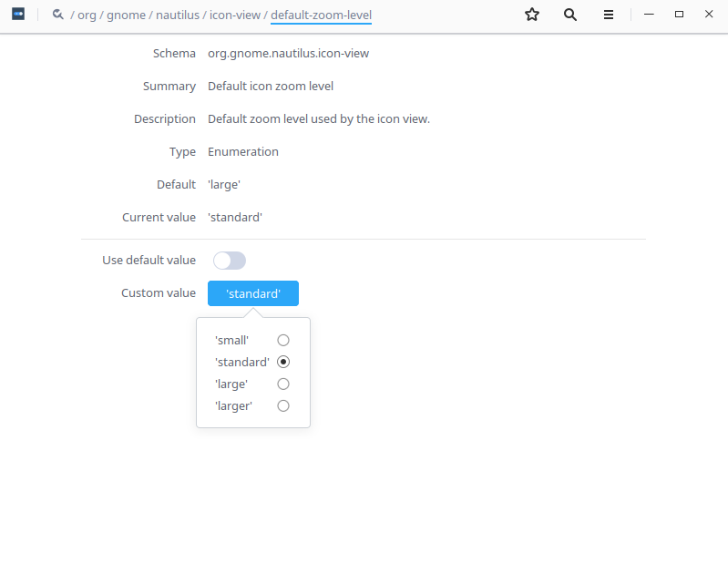The image size is (728, 574).
Task: Open the 'nautilus' path segment
Action: (176, 15)
